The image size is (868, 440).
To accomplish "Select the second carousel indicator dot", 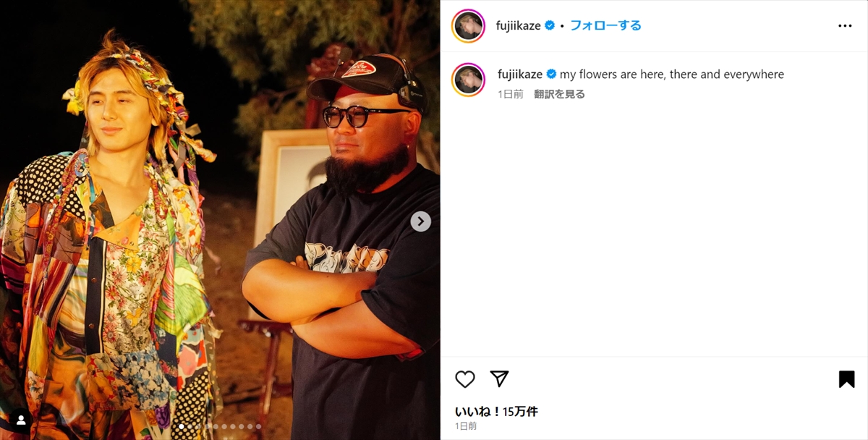I will click(x=190, y=426).
